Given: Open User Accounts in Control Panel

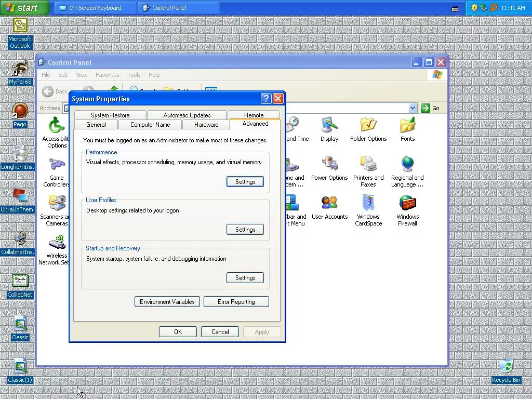Looking at the screenshot, I should tap(329, 207).
